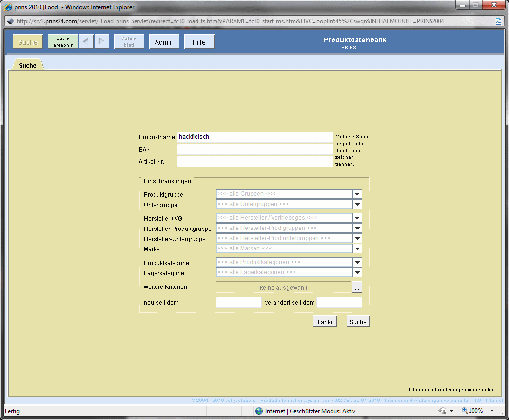Click the Suchergebnis toolbar button
Image resolution: width=509 pixels, height=420 pixels.
(x=63, y=42)
